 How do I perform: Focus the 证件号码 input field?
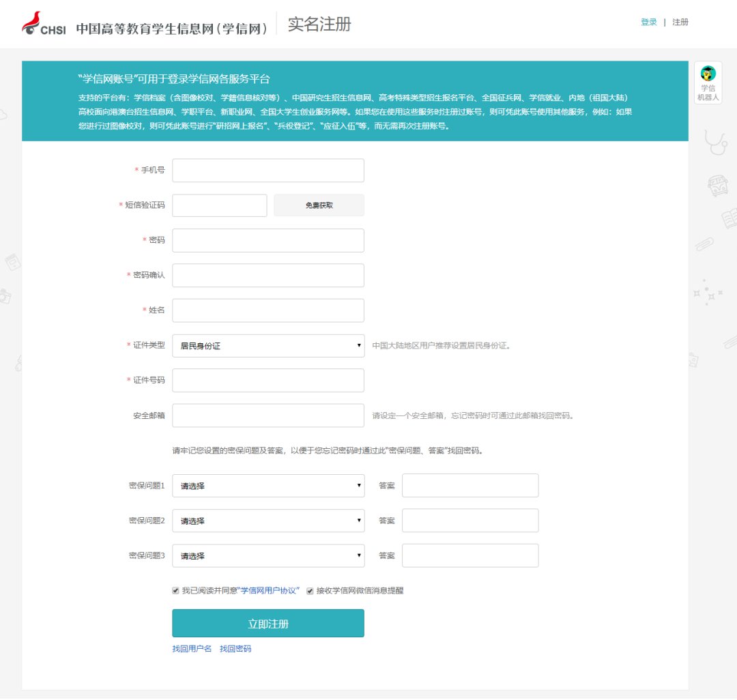pyautogui.click(x=268, y=381)
